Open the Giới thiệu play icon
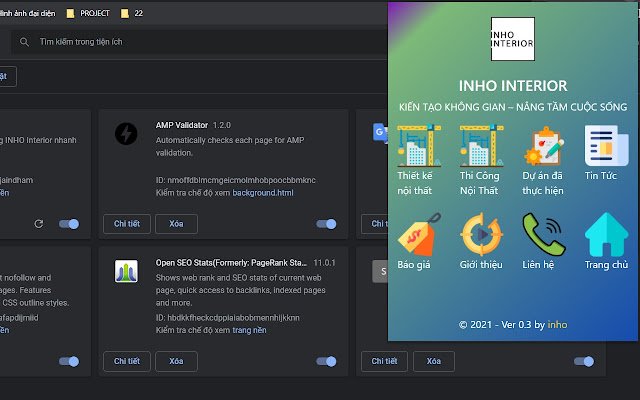 (482, 234)
